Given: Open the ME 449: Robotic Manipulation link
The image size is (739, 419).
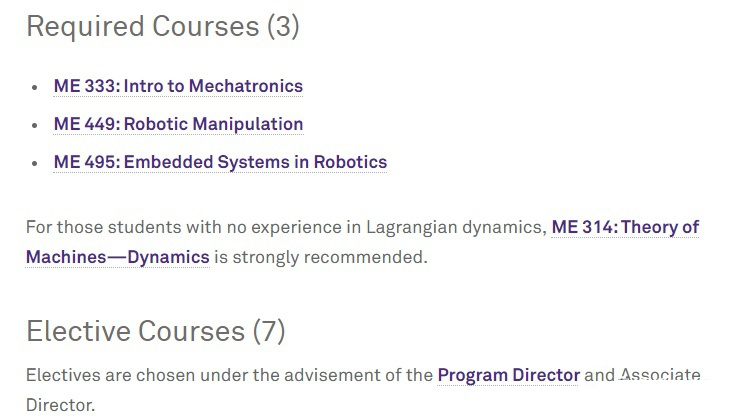Looking at the screenshot, I should 178,124.
